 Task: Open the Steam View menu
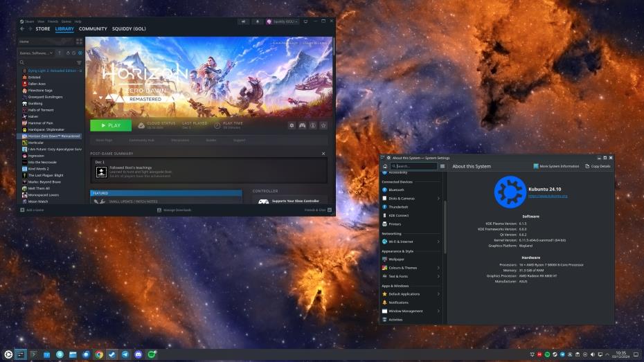tap(41, 21)
